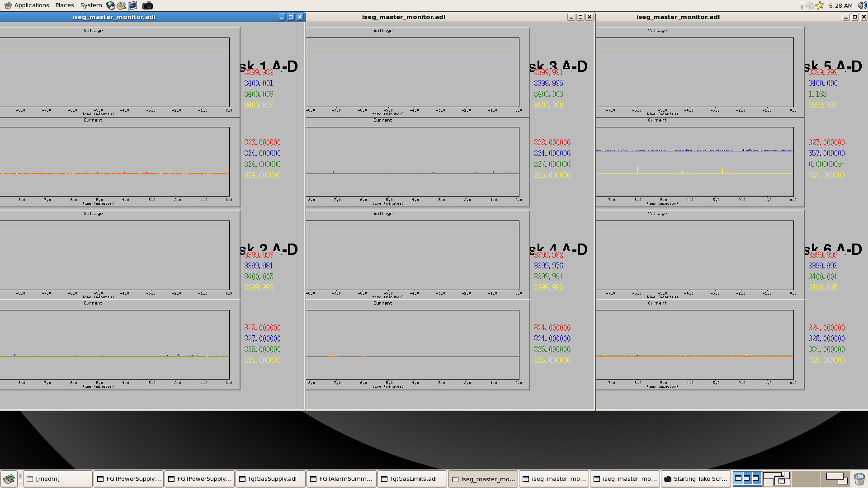868x488 pixels.
Task: Click the blue 3399.981 voltage value
Action: pyautogui.click(x=259, y=266)
